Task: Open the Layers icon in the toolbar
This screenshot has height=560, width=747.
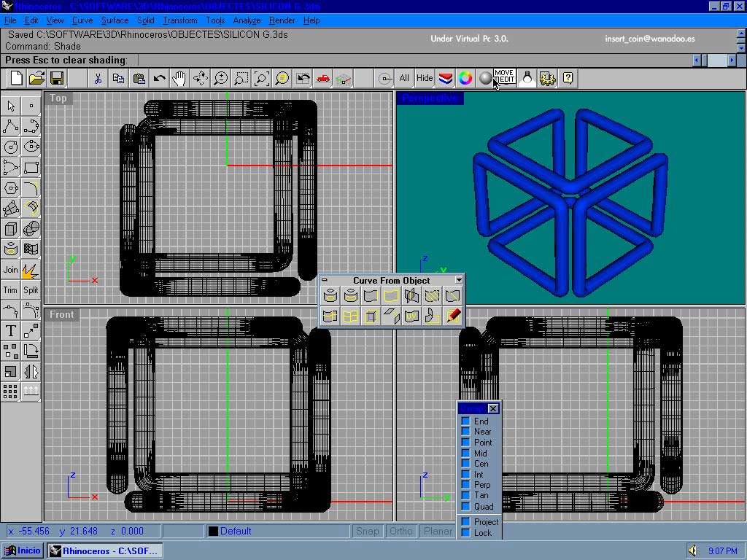Action: tap(445, 78)
